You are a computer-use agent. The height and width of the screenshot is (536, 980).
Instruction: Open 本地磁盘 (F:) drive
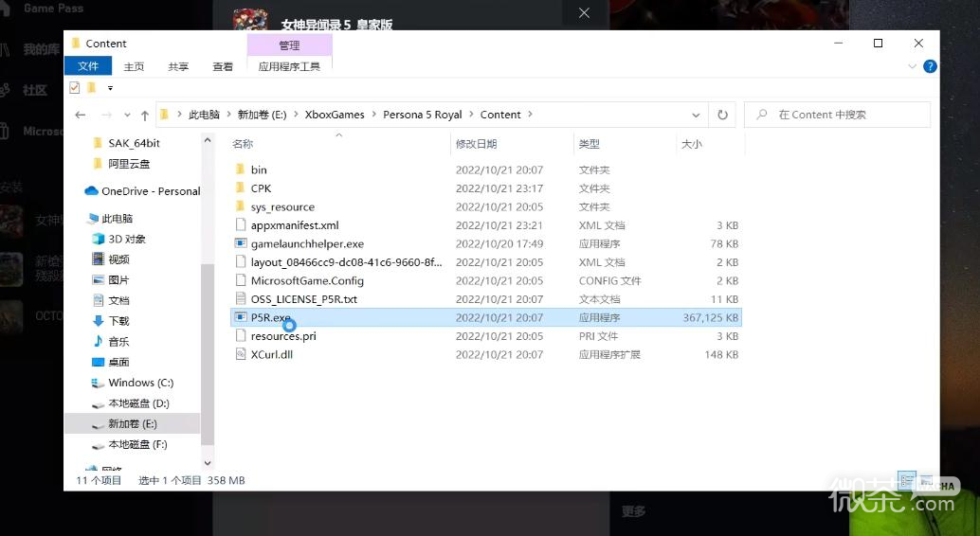(x=130, y=445)
